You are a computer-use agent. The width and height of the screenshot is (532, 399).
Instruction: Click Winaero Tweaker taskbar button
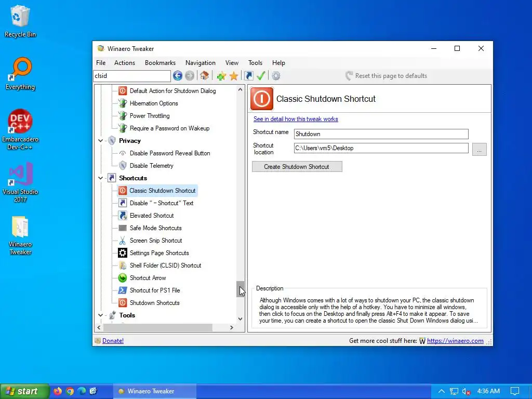[x=154, y=391]
